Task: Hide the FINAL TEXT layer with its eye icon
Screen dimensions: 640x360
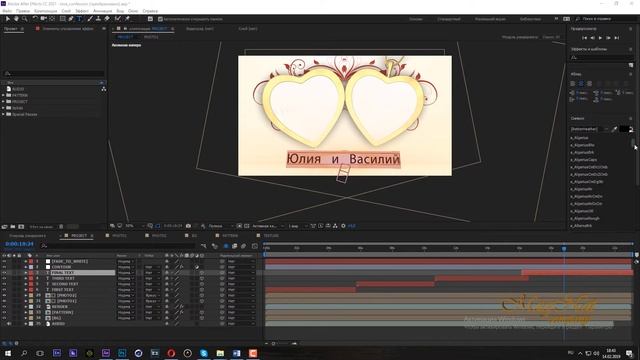Action: 4,273
